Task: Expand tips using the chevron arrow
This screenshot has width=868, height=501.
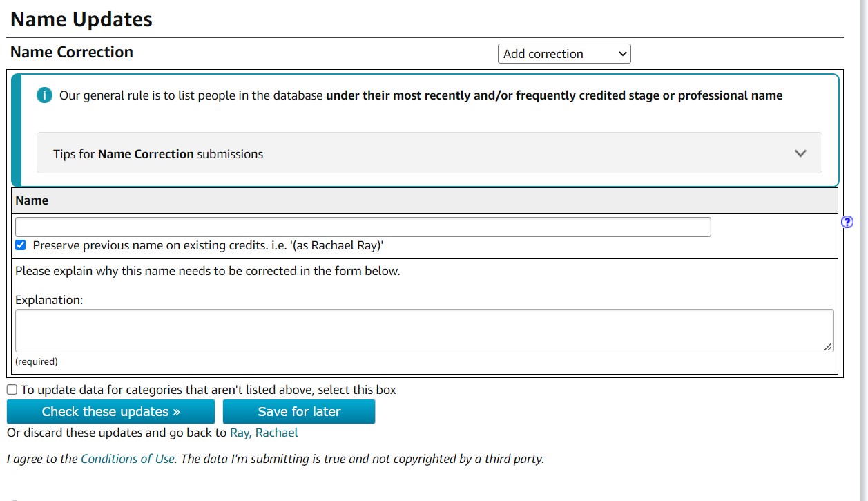Action: click(x=800, y=153)
